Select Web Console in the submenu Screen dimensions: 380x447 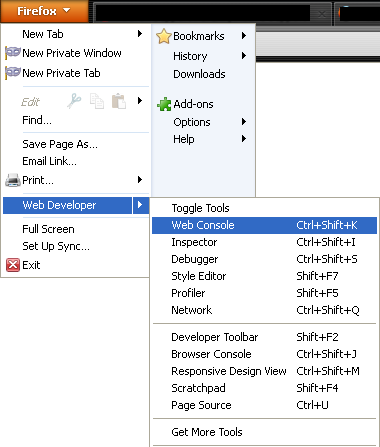[x=264, y=225]
